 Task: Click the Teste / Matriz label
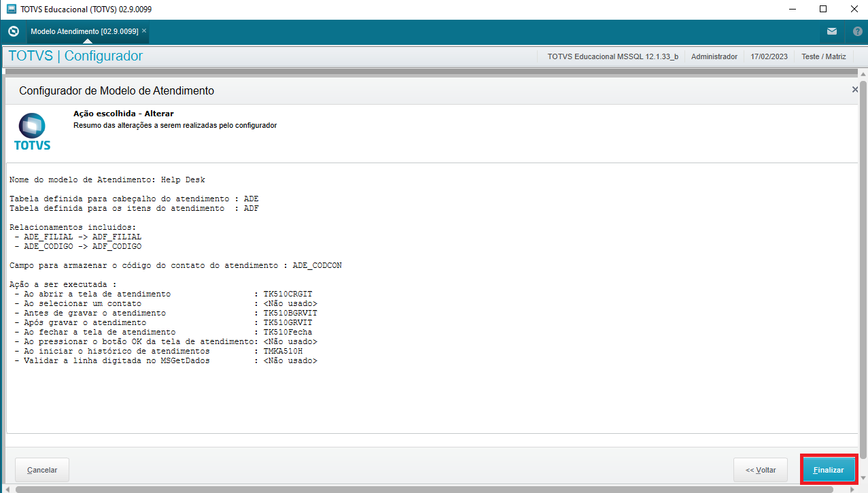click(x=824, y=56)
